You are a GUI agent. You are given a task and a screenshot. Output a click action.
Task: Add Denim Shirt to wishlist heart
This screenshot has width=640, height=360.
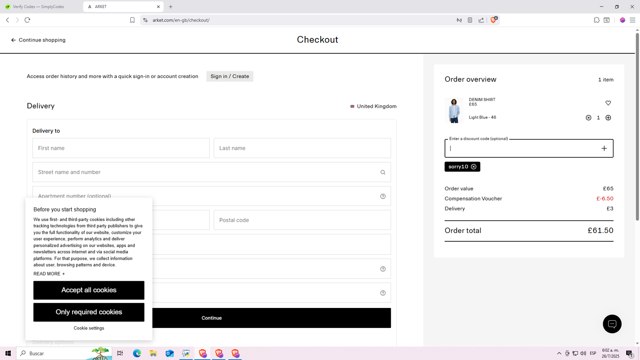[608, 103]
